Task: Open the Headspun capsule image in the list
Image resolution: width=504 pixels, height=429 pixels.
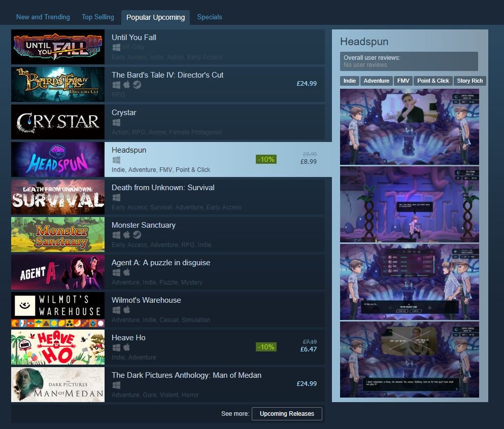Action: pyautogui.click(x=58, y=160)
